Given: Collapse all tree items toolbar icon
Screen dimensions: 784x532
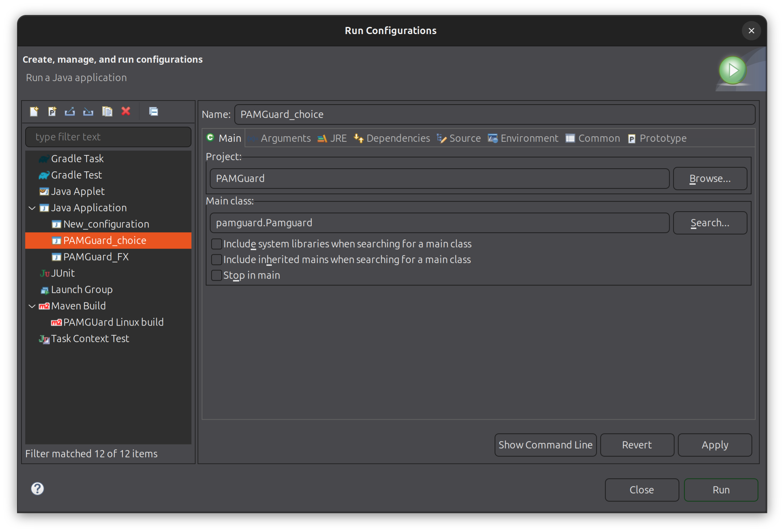Looking at the screenshot, I should 153,111.
